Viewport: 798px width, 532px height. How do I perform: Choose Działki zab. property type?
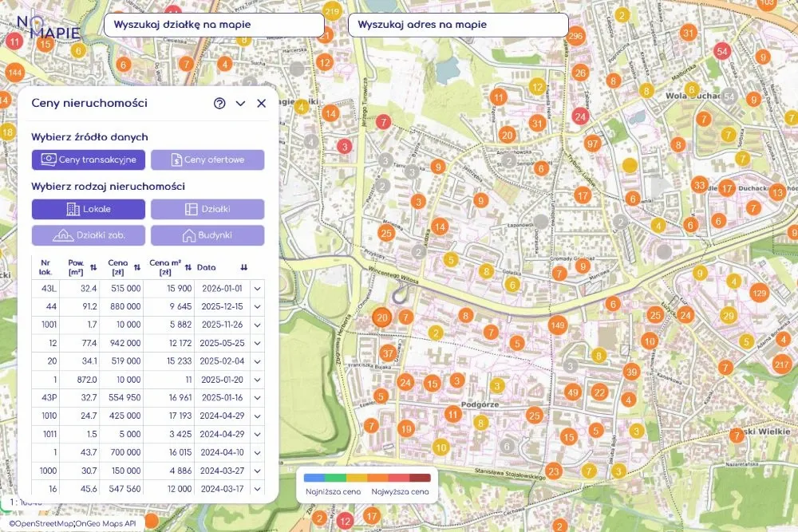point(89,235)
